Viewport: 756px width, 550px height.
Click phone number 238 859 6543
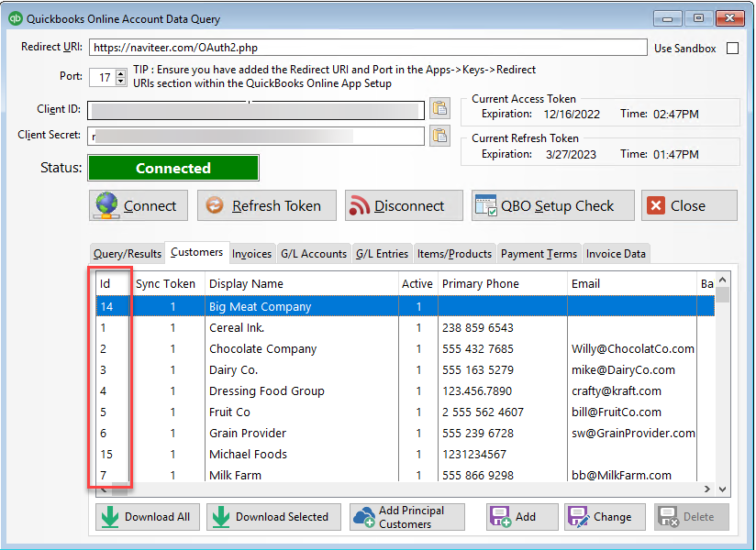point(478,328)
